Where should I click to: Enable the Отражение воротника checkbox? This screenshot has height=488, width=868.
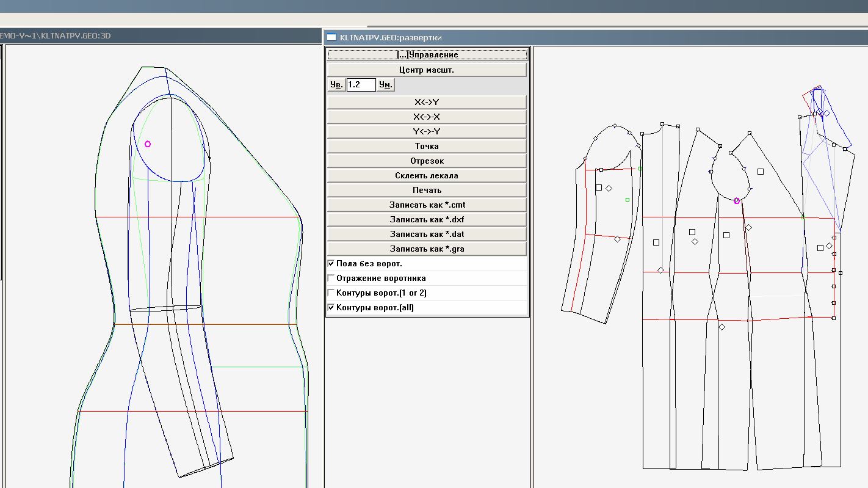pos(331,279)
